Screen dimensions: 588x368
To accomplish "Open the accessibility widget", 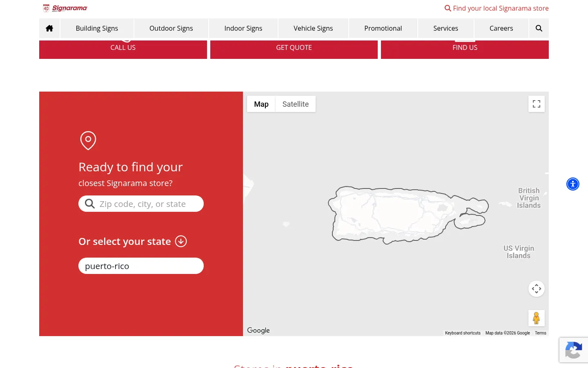I will (x=573, y=184).
